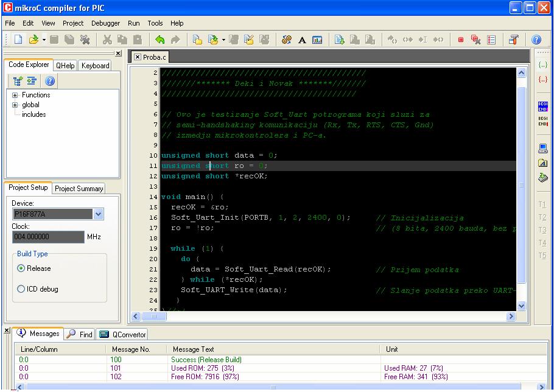
Task: Expand the global tree node
Action: coord(15,105)
